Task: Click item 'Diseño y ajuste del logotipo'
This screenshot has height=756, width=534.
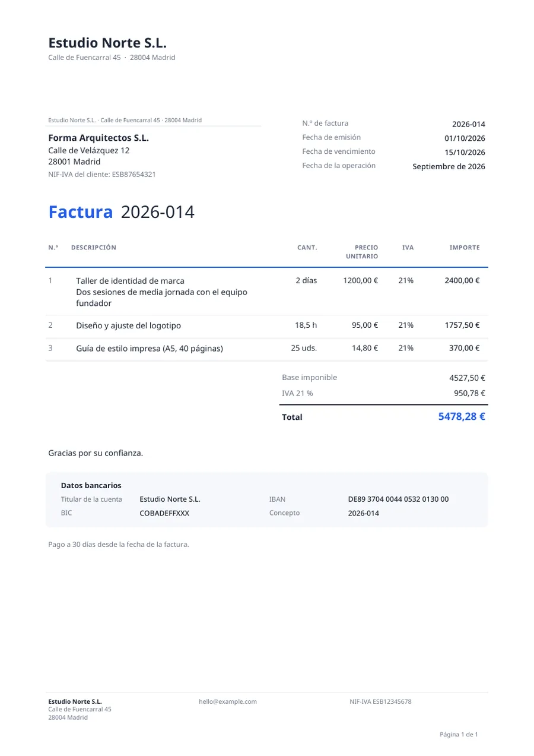Action: click(x=128, y=326)
